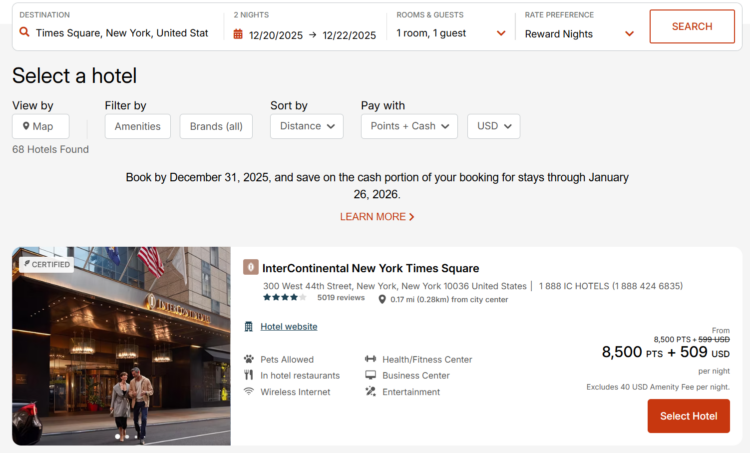Click the map pin icon in Map button
The width and height of the screenshot is (750, 453).
pos(26,126)
